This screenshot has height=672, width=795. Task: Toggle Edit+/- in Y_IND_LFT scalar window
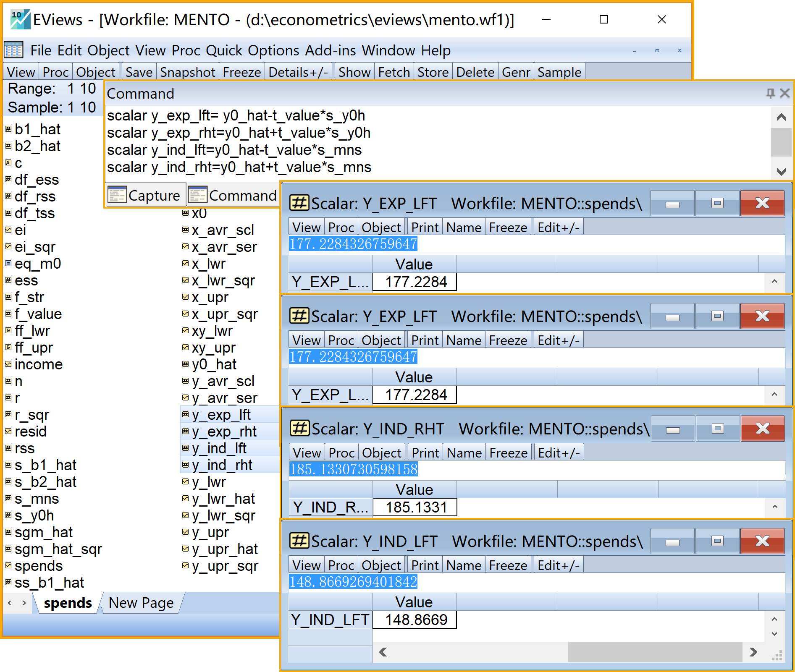[x=558, y=565]
